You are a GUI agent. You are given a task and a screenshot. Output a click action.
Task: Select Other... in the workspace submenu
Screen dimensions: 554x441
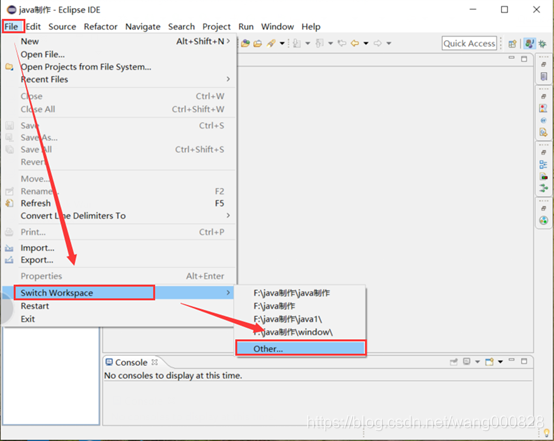[300, 348]
